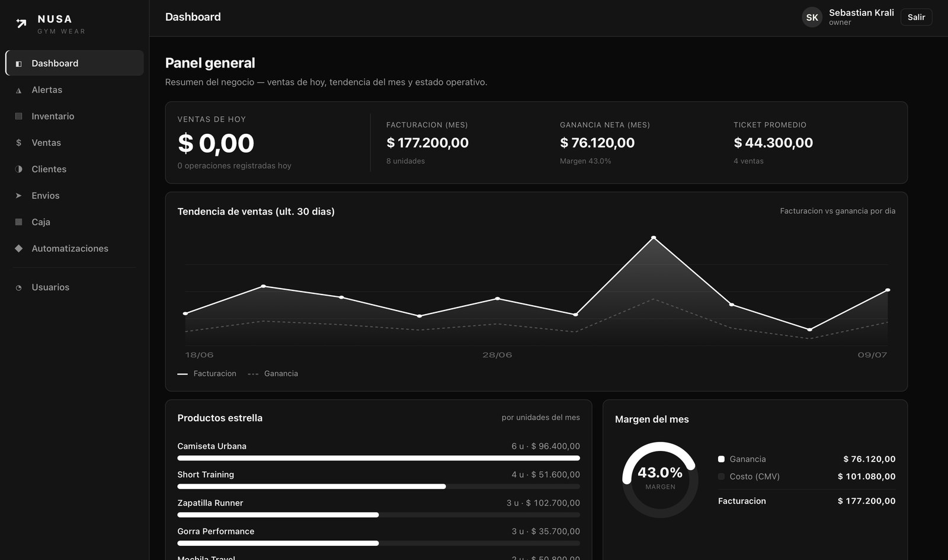Viewport: 948px width, 560px height.
Task: Open the Dashboard menu item
Action: [x=75, y=63]
